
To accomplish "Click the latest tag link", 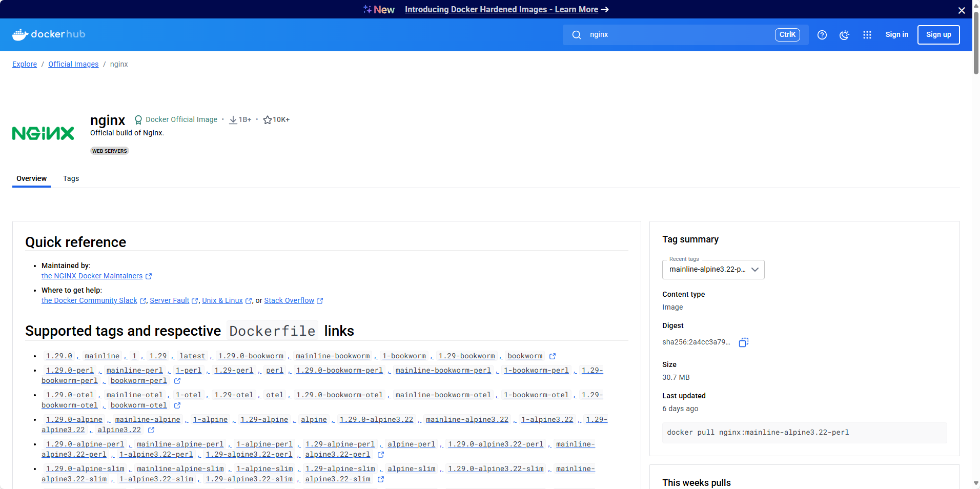I will point(192,356).
